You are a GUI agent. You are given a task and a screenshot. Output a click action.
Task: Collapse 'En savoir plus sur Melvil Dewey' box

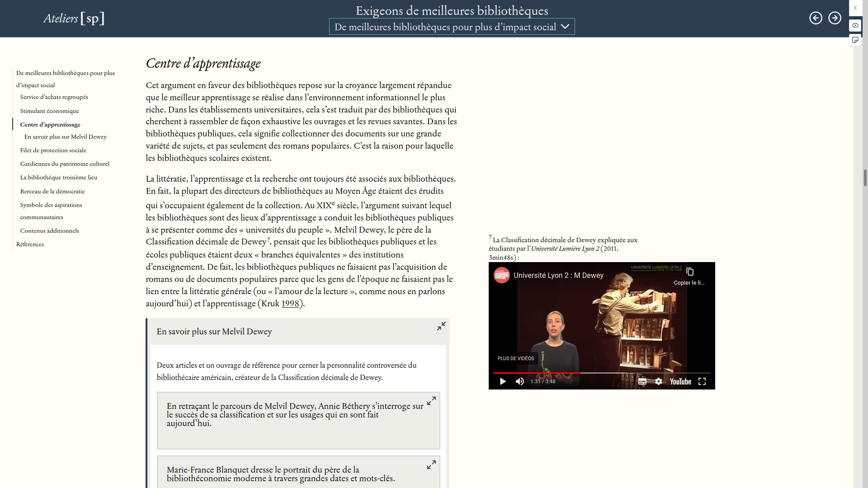click(x=441, y=326)
